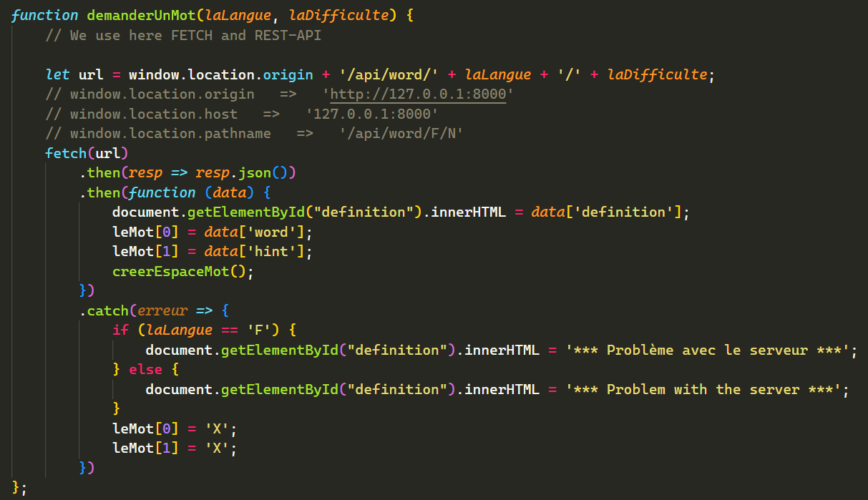Click the French 'Problème avec le serveur' string

[708, 350]
